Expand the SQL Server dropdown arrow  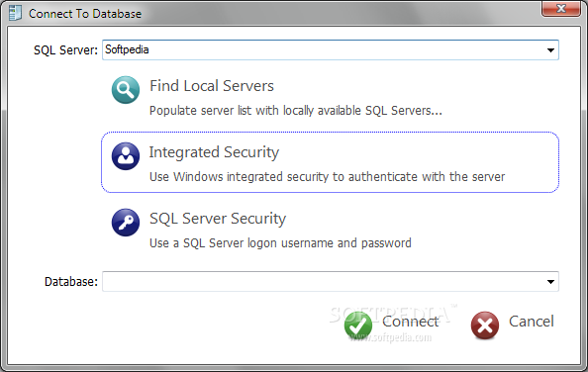point(550,49)
